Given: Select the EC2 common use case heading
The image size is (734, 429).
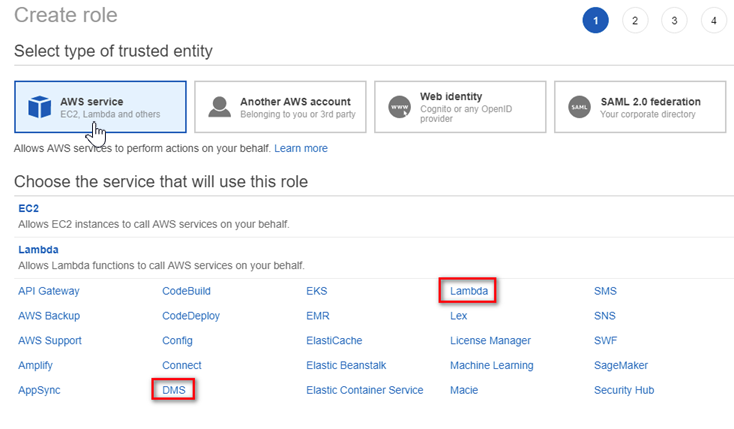Looking at the screenshot, I should click(x=29, y=208).
